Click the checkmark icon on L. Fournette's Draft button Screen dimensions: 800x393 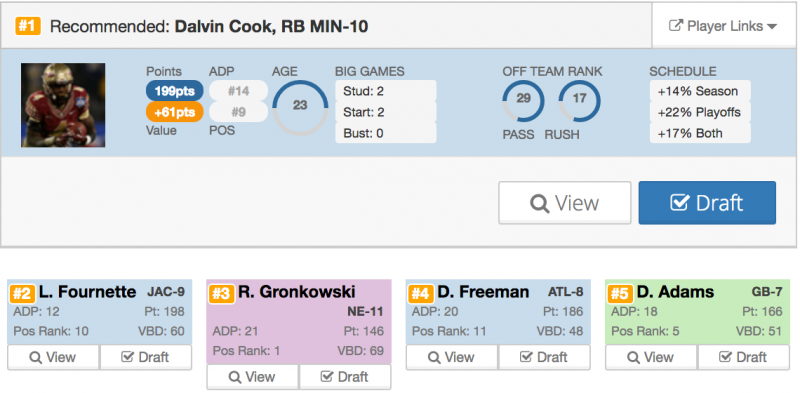[128, 357]
